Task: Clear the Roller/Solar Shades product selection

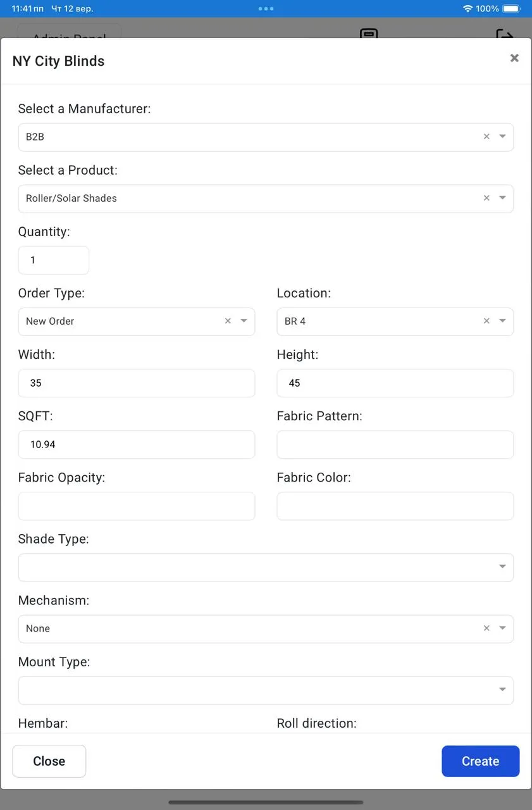Action: click(486, 198)
